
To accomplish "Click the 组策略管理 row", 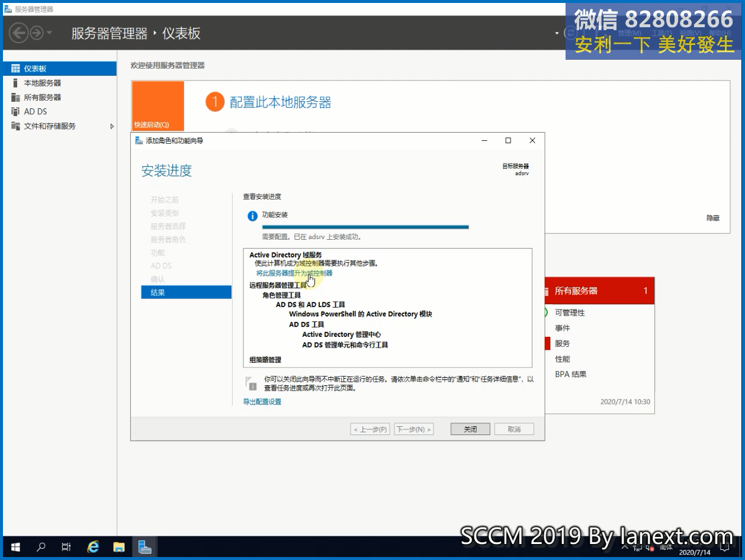I will [x=265, y=359].
